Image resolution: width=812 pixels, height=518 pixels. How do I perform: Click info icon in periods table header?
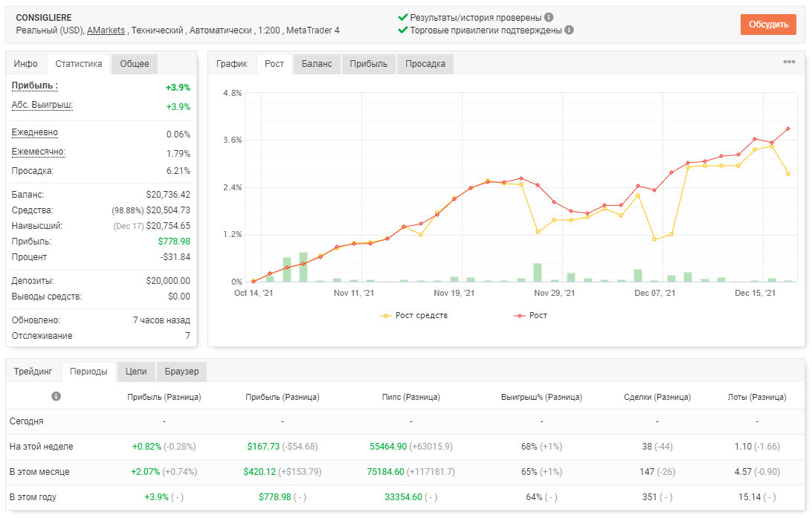[56, 396]
